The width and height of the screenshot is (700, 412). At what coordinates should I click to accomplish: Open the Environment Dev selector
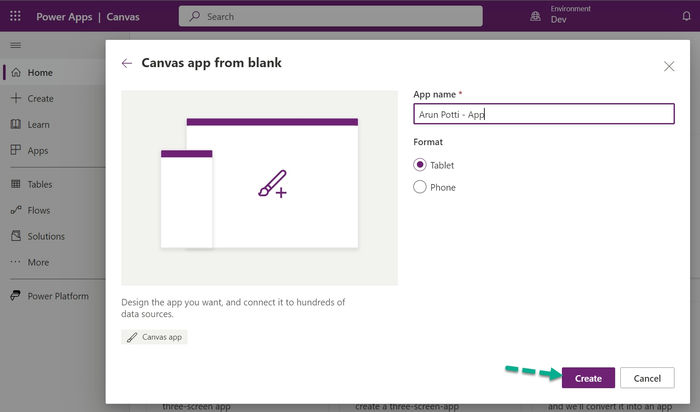tap(560, 15)
